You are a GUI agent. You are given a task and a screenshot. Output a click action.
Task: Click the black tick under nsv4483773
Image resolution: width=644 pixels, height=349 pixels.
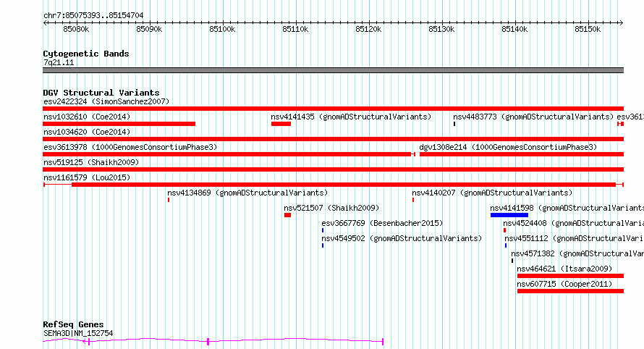tap(454, 124)
